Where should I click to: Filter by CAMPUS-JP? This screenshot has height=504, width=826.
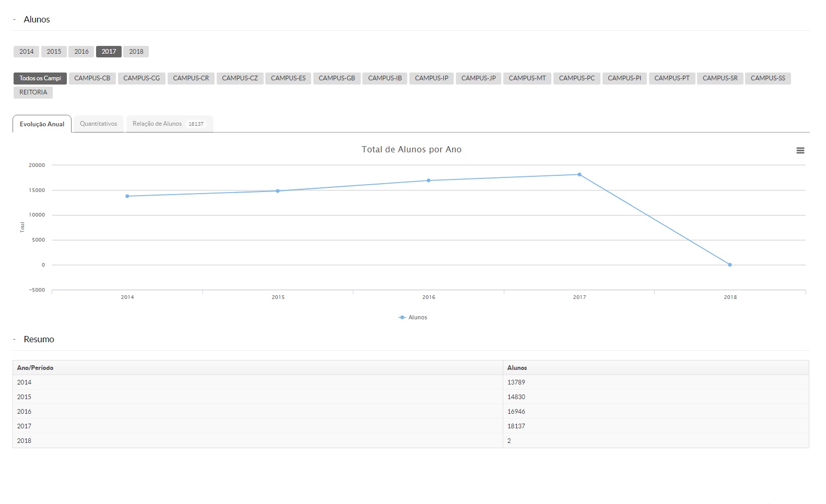tap(478, 78)
